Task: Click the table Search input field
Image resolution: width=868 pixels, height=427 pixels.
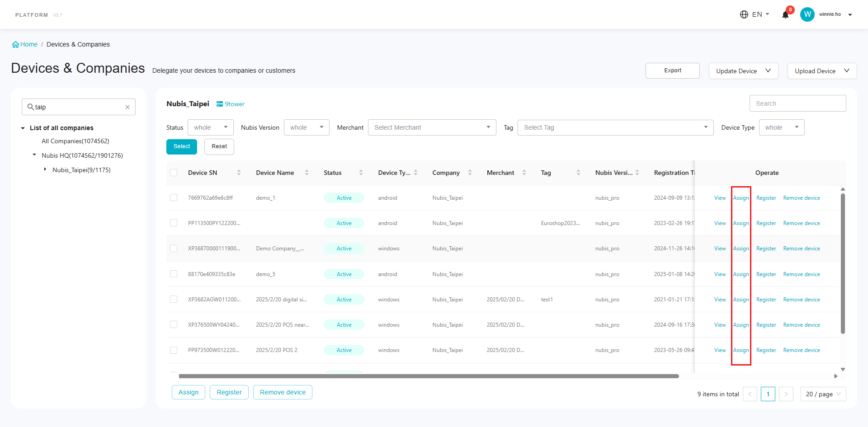Action: point(798,103)
